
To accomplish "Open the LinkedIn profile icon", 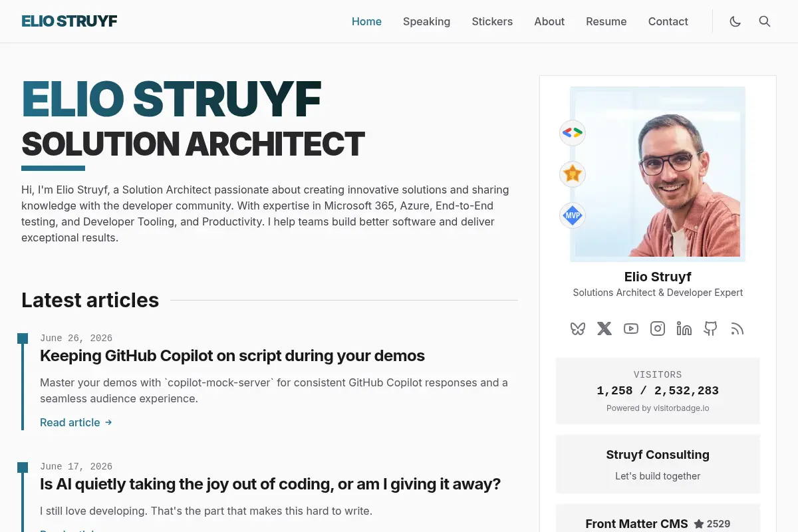I will tap(684, 329).
